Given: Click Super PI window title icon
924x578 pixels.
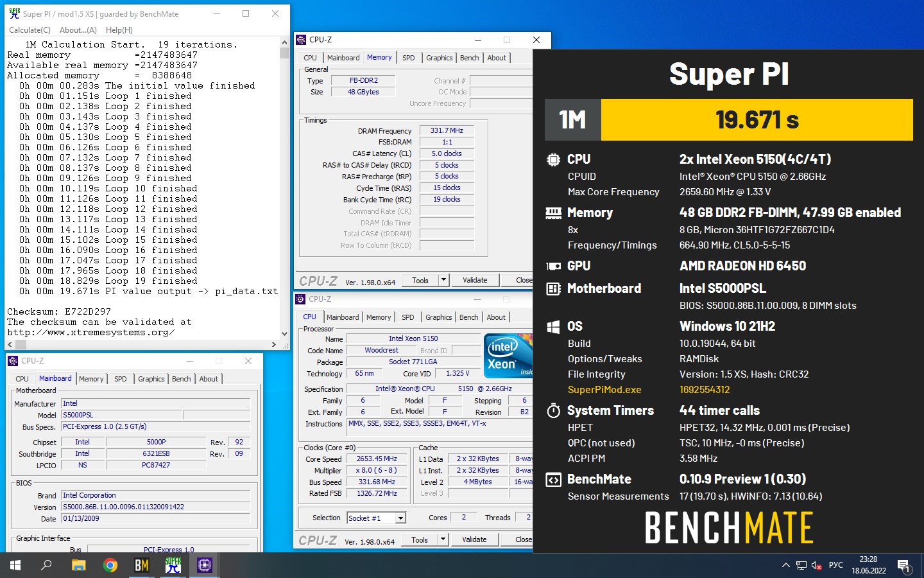Looking at the screenshot, I should [x=15, y=13].
